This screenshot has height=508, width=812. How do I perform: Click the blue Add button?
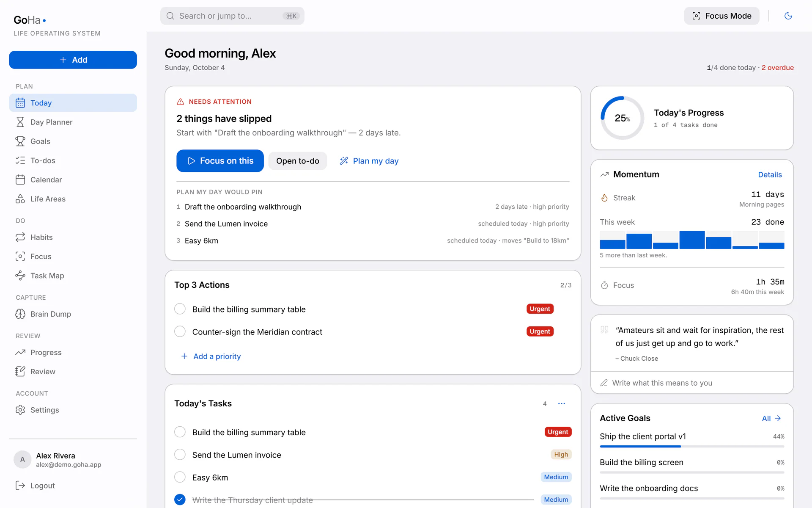(x=73, y=60)
